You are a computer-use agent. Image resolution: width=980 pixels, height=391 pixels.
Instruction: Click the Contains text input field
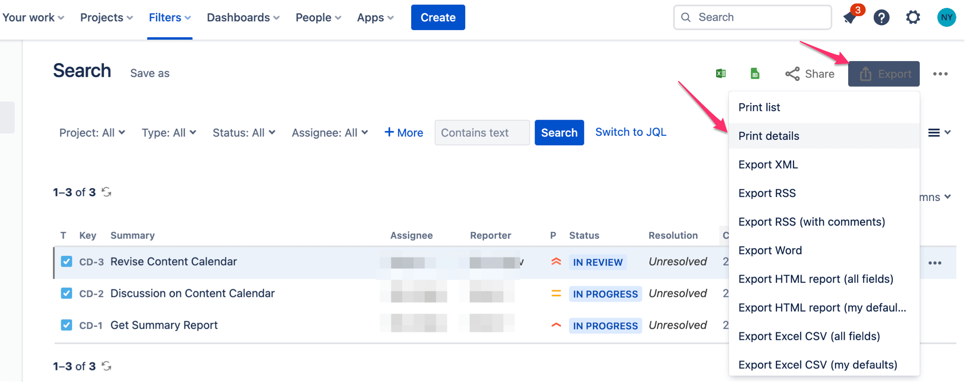tap(482, 133)
